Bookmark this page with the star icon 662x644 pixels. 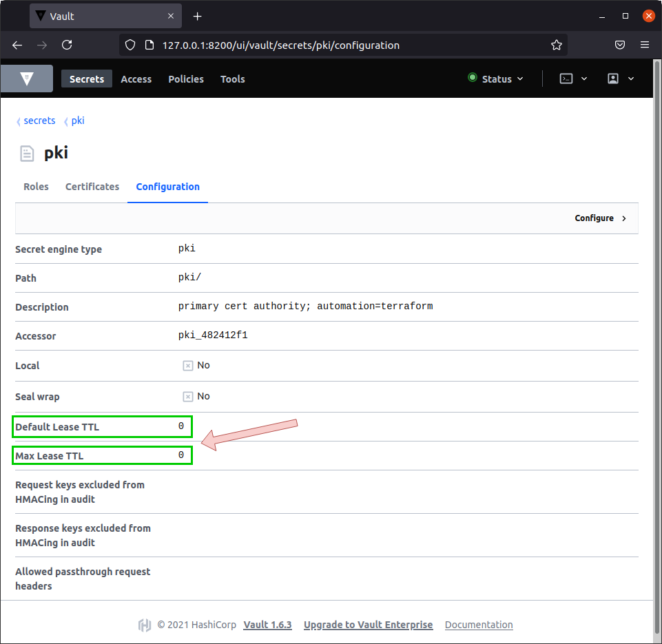557,45
